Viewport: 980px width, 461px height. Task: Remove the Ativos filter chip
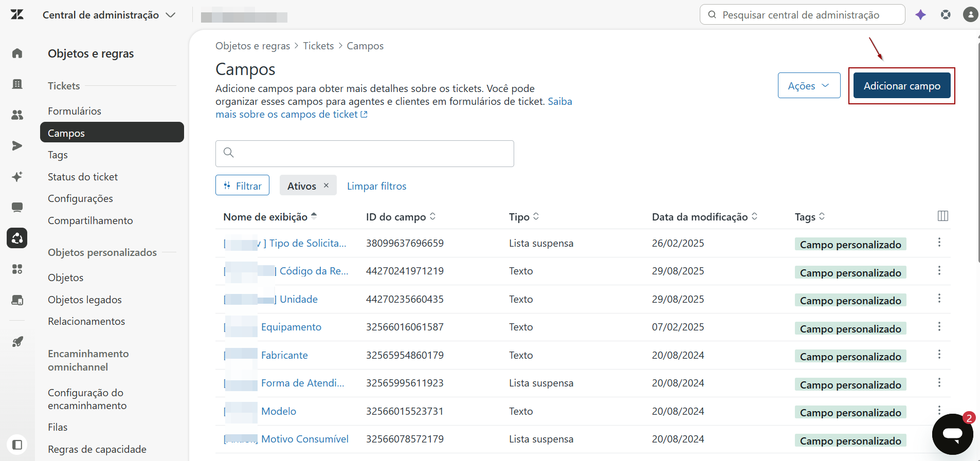coord(326,186)
